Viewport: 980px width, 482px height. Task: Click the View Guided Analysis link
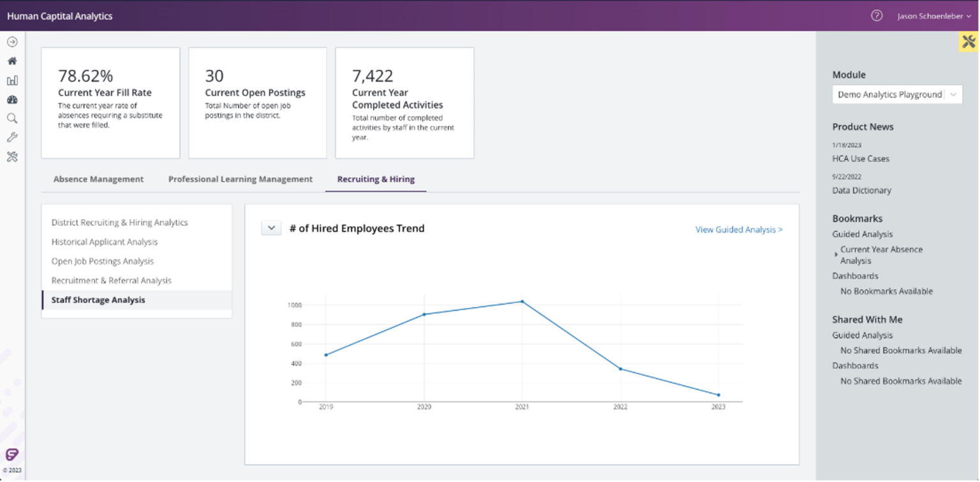click(x=738, y=230)
